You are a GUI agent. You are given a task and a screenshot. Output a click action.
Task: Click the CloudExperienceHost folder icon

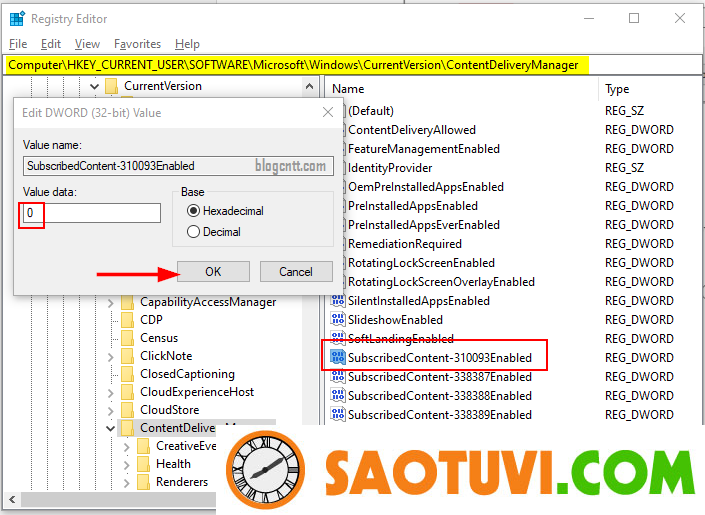(x=128, y=392)
